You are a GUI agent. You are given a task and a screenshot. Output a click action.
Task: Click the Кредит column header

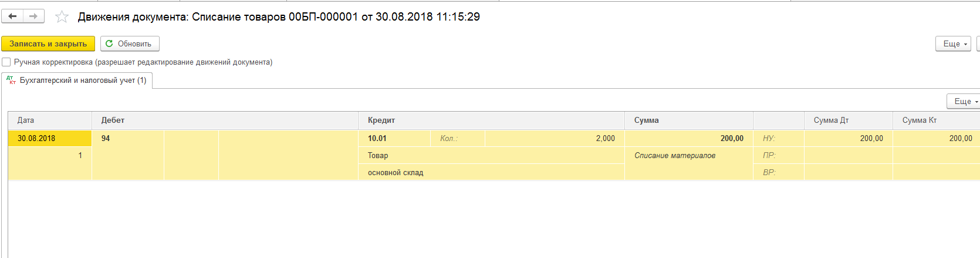pos(381,120)
